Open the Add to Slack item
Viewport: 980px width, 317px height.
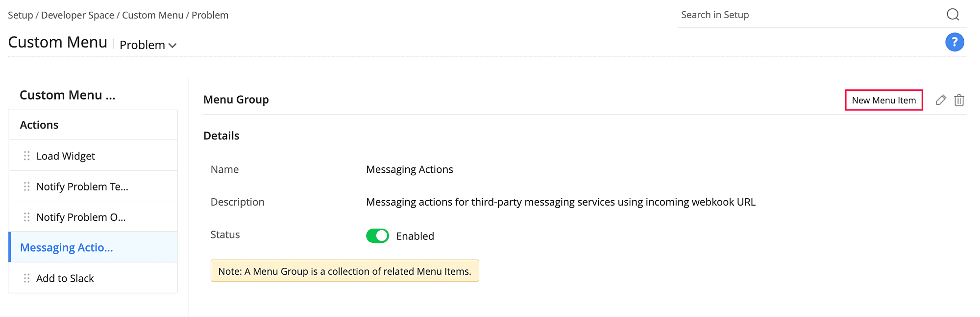65,278
